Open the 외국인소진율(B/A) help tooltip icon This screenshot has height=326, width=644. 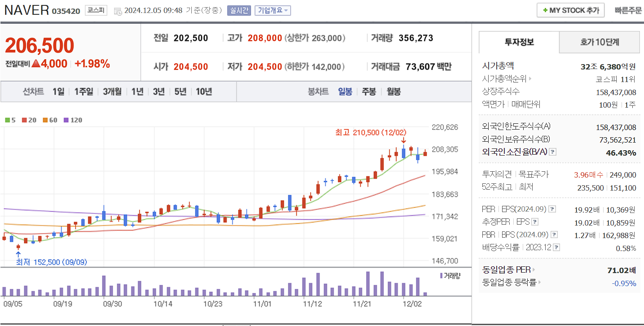552,152
